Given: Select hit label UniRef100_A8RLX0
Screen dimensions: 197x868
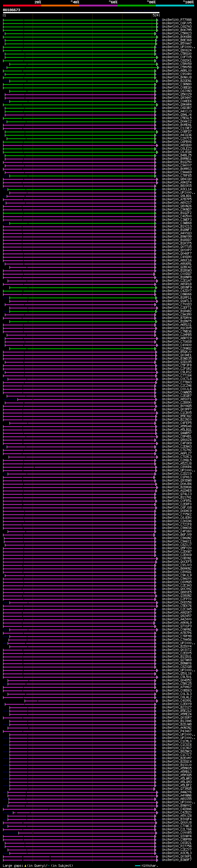Looking at the screenshot, I should pyautogui.click(x=176, y=71).
